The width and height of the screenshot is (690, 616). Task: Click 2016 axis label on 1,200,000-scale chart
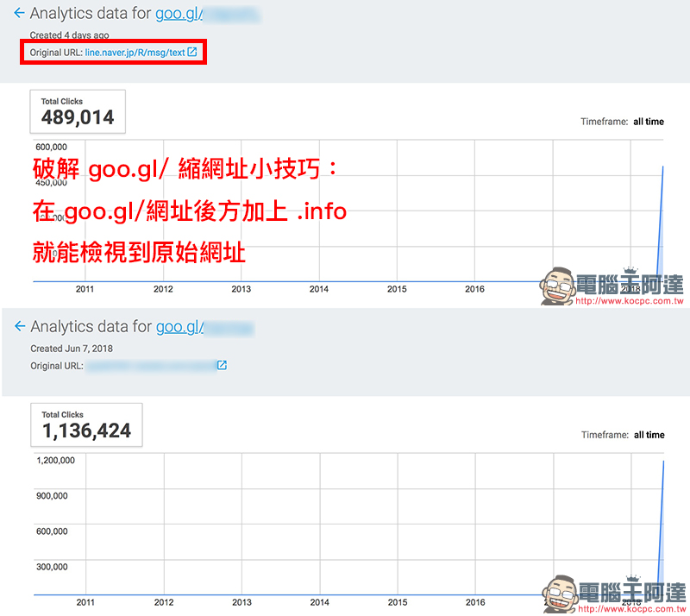pyautogui.click(x=474, y=602)
